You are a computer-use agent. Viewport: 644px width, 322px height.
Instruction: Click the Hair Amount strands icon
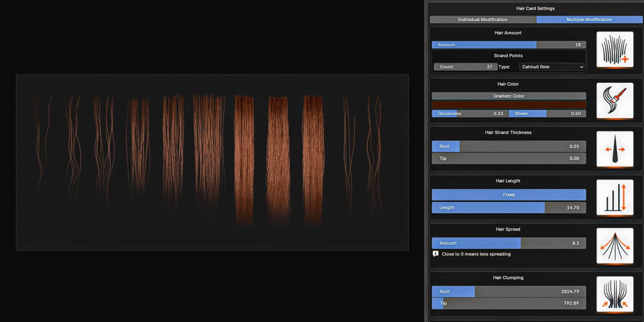coord(615,49)
